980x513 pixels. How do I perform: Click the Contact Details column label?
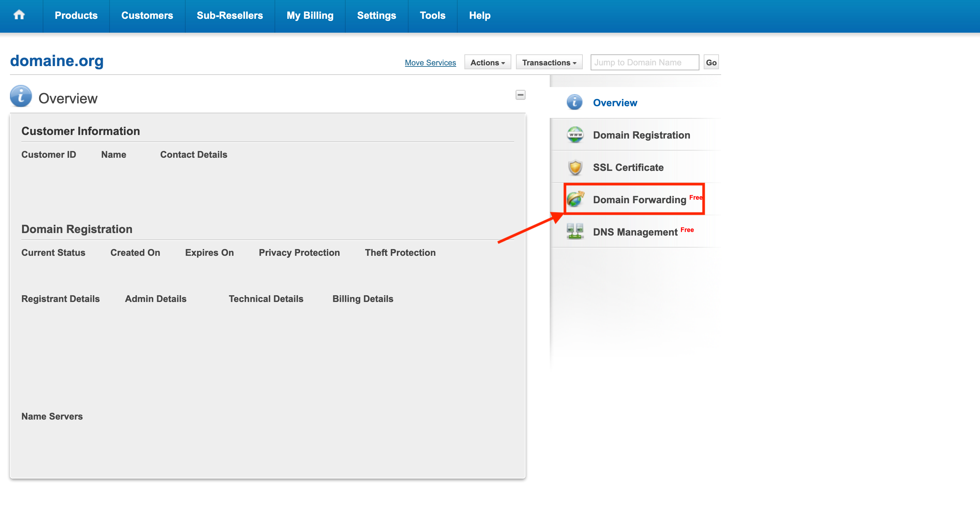[x=194, y=155]
